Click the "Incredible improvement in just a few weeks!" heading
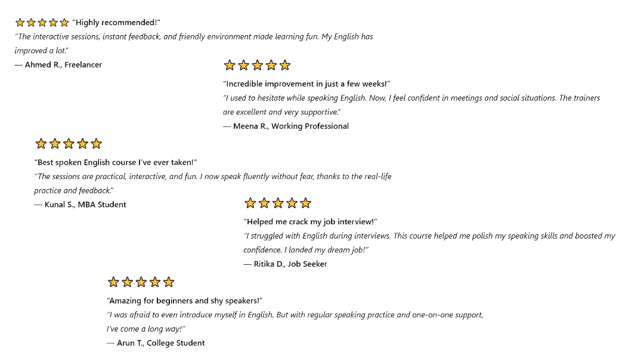 (306, 84)
